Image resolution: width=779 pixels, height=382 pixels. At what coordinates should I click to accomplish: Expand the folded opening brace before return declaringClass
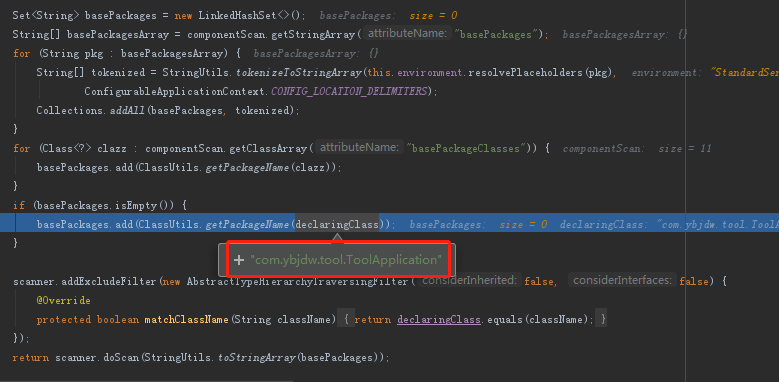(x=346, y=319)
